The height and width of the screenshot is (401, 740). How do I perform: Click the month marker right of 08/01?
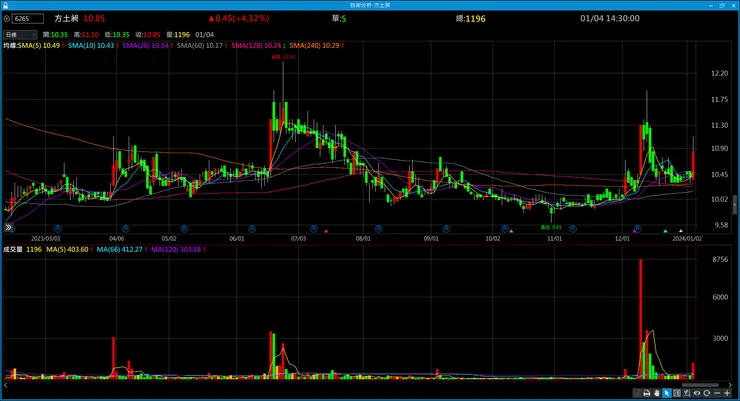[x=378, y=228]
